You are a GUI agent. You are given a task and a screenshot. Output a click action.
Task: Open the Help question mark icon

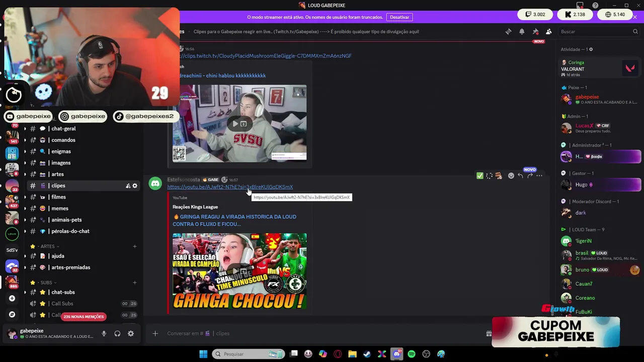pos(595,6)
